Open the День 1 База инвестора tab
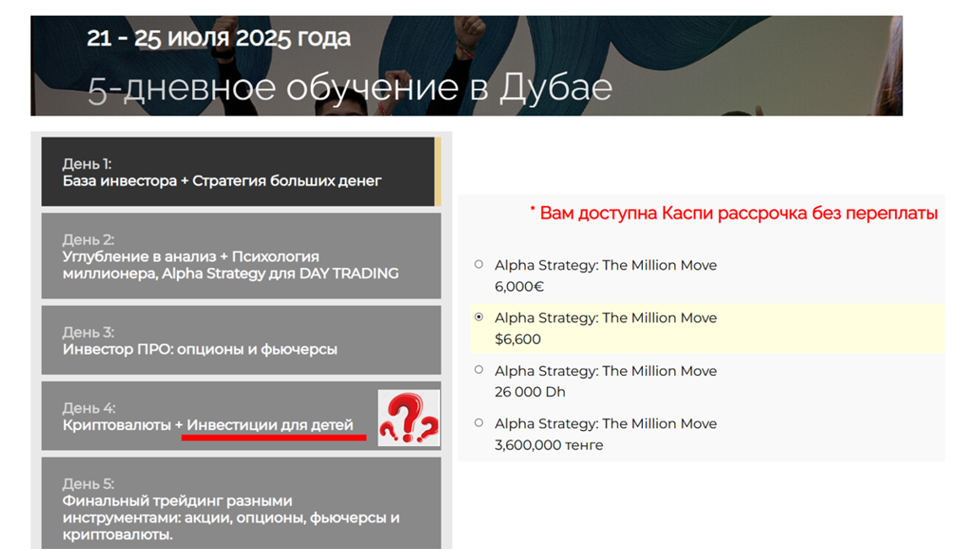This screenshot has width=980, height=554. (x=241, y=172)
